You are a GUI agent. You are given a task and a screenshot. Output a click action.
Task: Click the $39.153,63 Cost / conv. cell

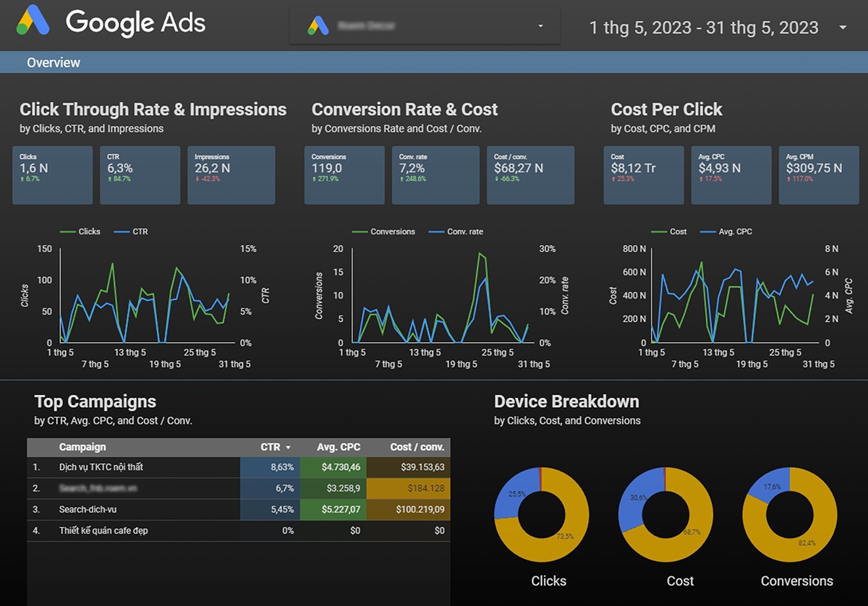pos(409,467)
